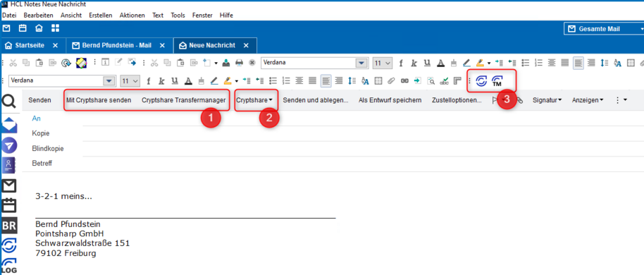
Task: Open the Aktionen menu
Action: point(132,16)
